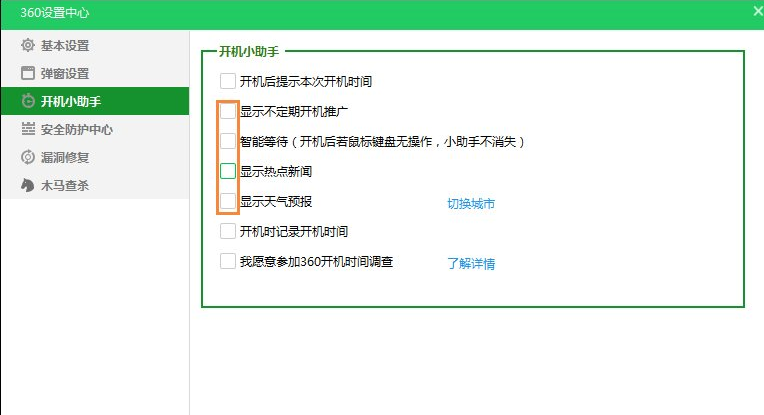Check the 智能等待 checkbox
Viewport: 764px width, 415px height.
(228, 141)
